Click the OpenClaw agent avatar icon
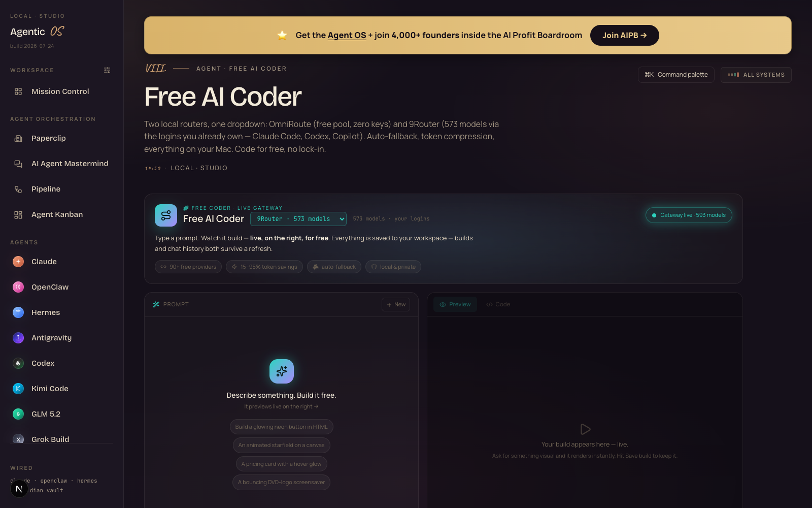 click(x=18, y=287)
